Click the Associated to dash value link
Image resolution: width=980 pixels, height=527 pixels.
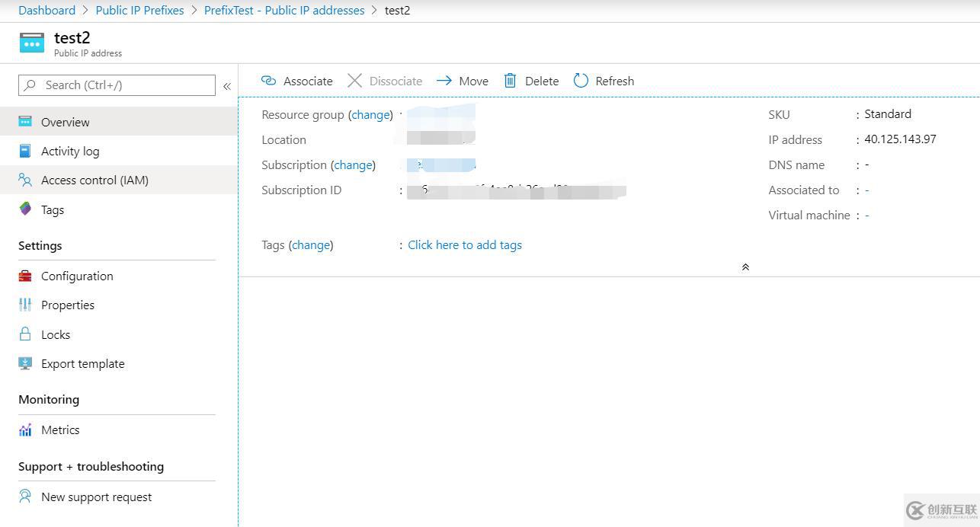tap(867, 190)
